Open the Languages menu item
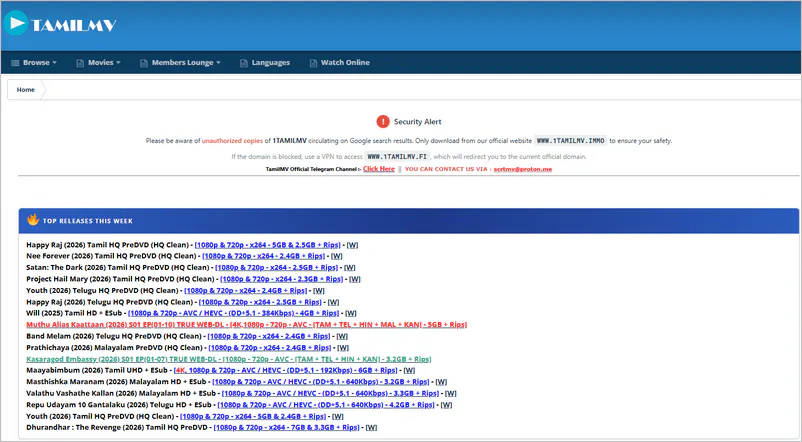Screen dimensions: 802x442 [x=270, y=63]
